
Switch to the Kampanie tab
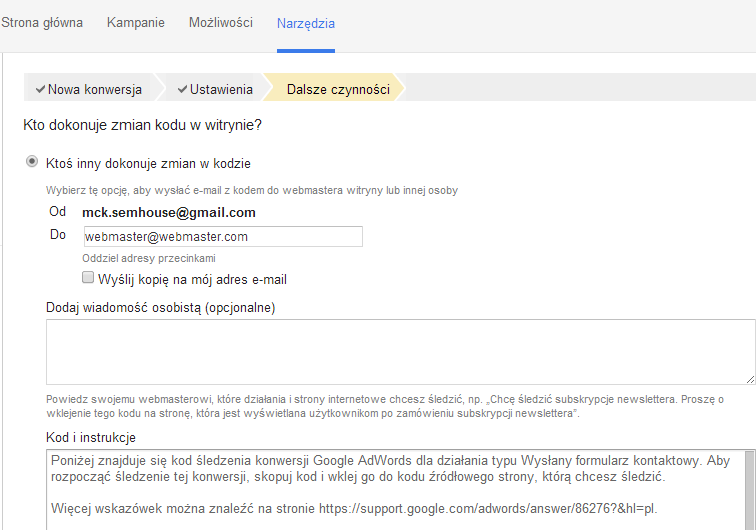(136, 22)
